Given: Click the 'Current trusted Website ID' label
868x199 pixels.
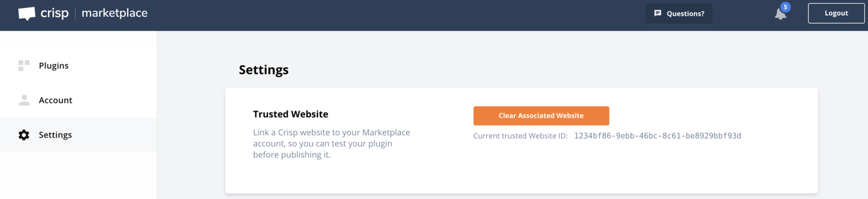Looking at the screenshot, I should [520, 136].
